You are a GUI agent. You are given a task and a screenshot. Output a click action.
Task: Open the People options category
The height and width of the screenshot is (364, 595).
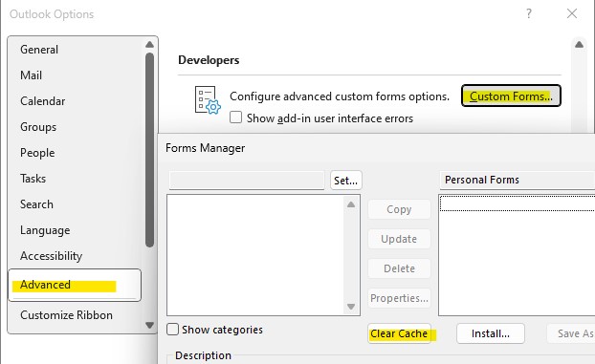(37, 153)
